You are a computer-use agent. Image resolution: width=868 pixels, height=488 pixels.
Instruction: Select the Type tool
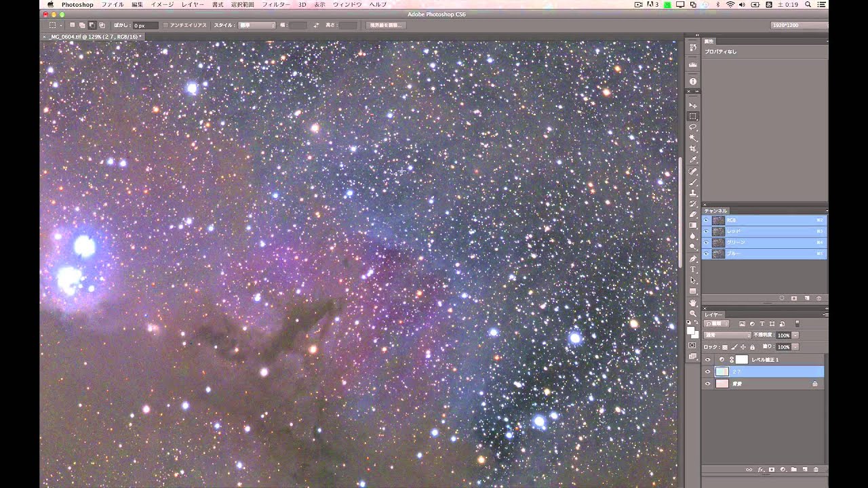point(693,270)
